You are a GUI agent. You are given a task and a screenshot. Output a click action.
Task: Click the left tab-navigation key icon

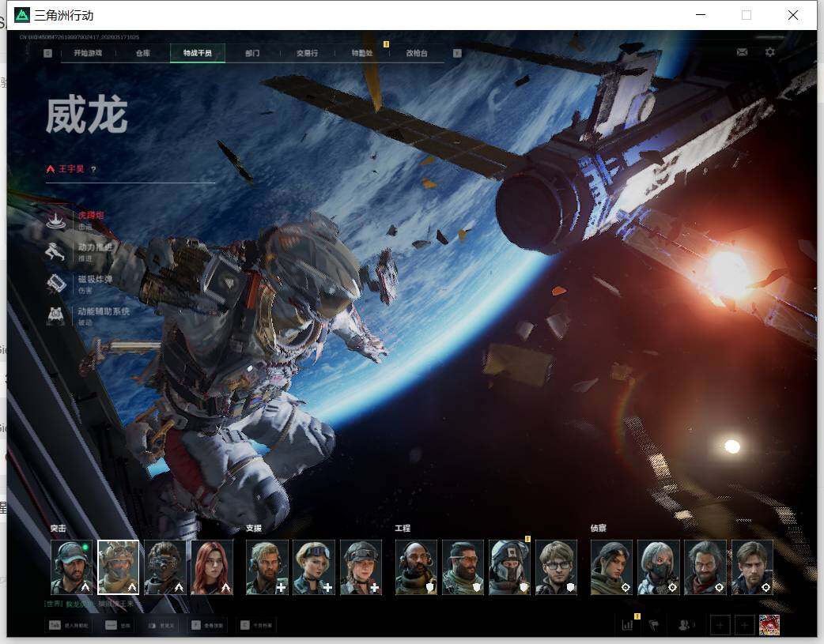pyautogui.click(x=47, y=53)
